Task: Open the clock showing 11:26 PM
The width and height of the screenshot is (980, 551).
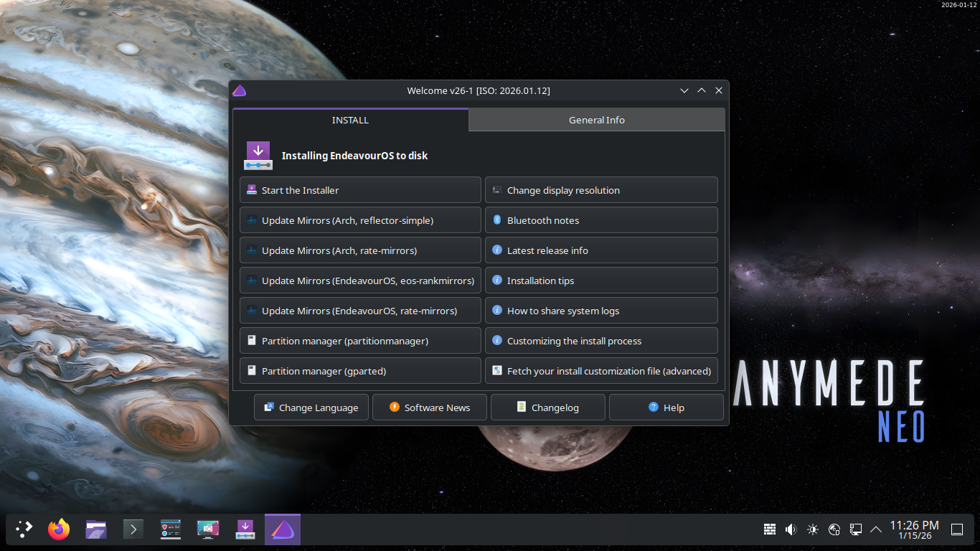Action: [915, 529]
